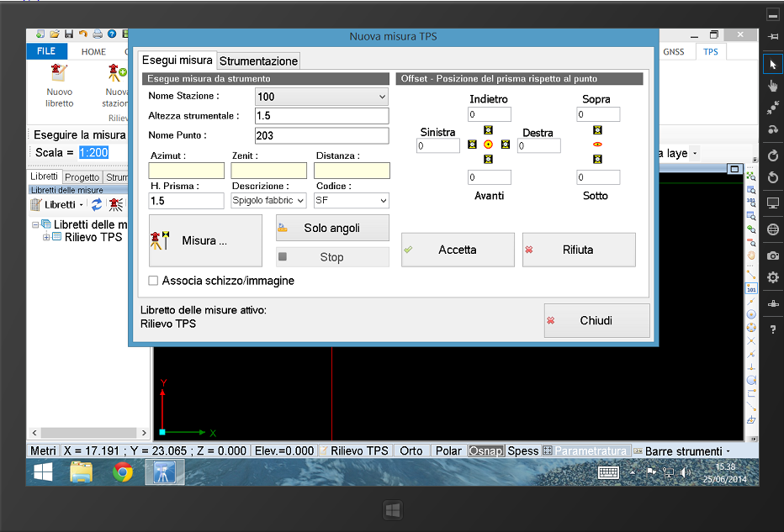Click the prism icon right of center (Destra)
The height and width of the screenshot is (532, 784).
click(506, 145)
